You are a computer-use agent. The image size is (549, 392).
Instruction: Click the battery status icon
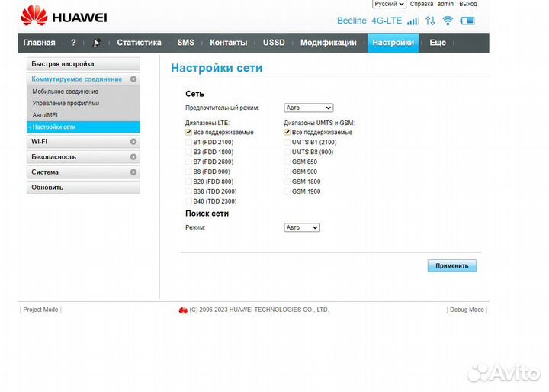[467, 21]
